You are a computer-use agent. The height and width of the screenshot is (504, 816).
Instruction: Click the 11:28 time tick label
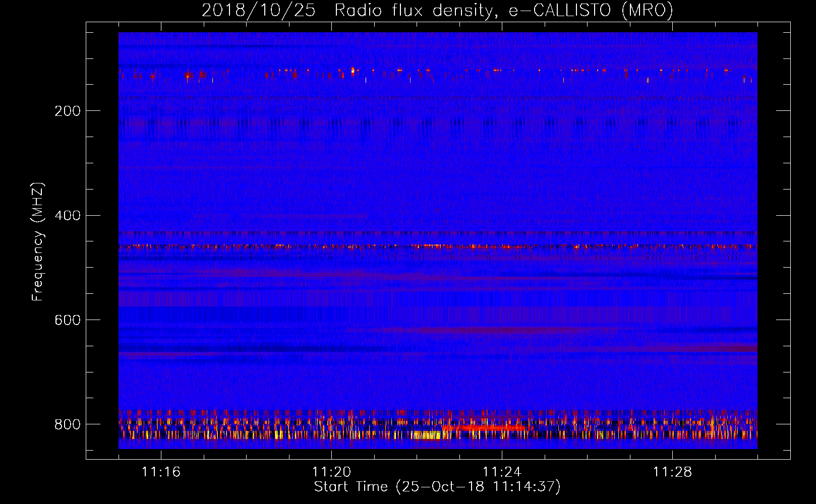(x=672, y=472)
